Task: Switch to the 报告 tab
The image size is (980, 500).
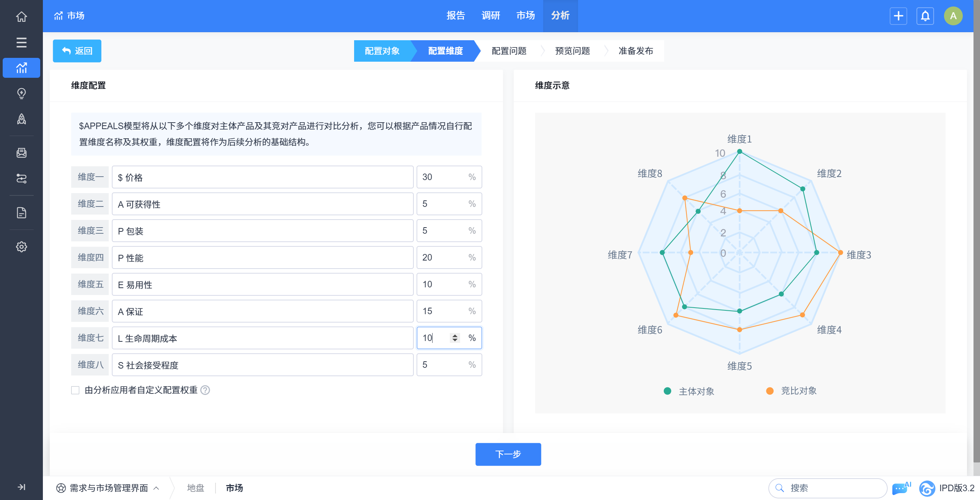Action: 456,16
